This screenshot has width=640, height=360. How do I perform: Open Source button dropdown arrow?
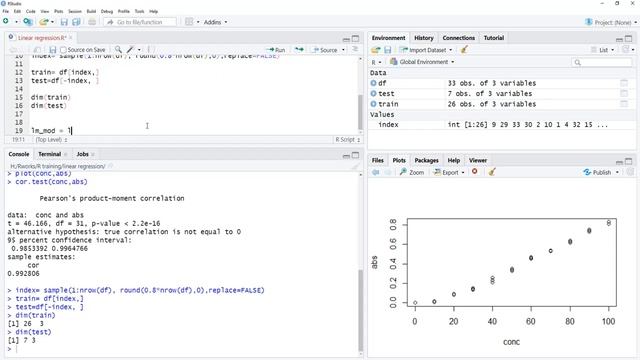point(343,50)
